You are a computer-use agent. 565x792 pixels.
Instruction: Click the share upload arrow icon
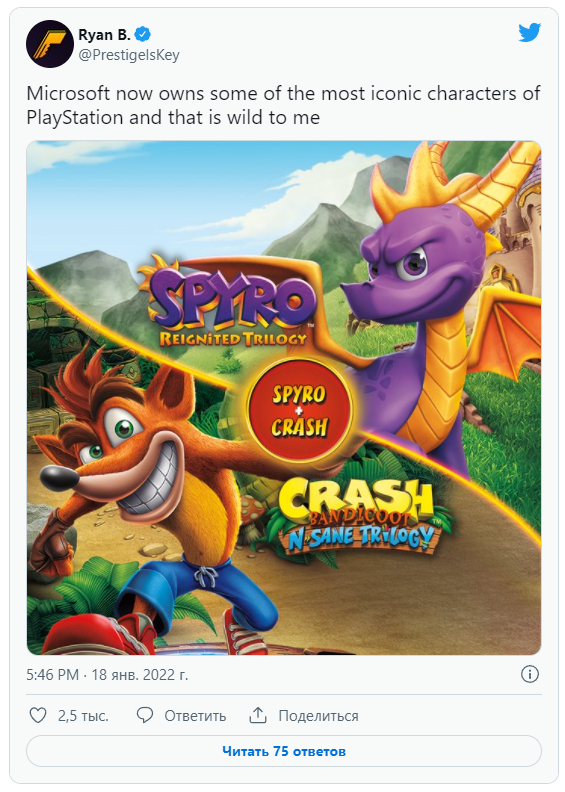click(x=258, y=715)
